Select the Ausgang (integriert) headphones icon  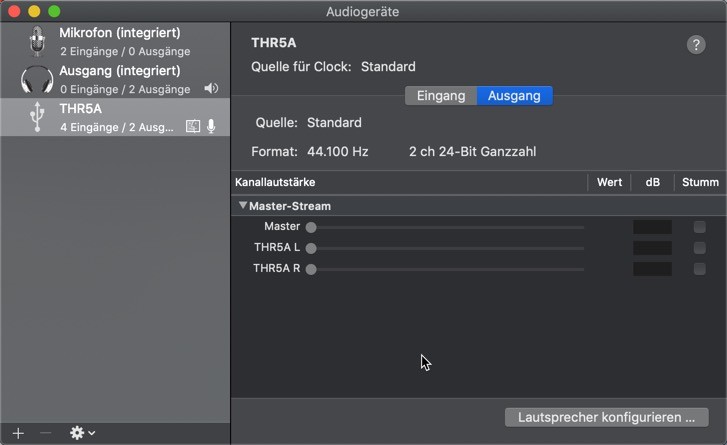(x=37, y=79)
